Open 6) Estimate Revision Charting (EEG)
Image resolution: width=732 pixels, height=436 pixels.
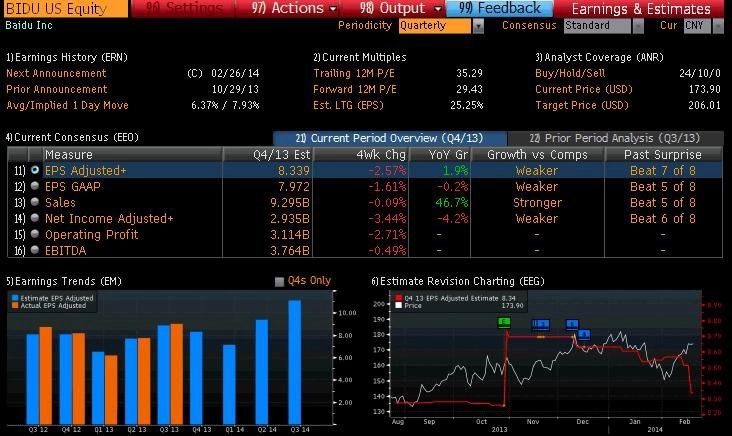(458, 281)
